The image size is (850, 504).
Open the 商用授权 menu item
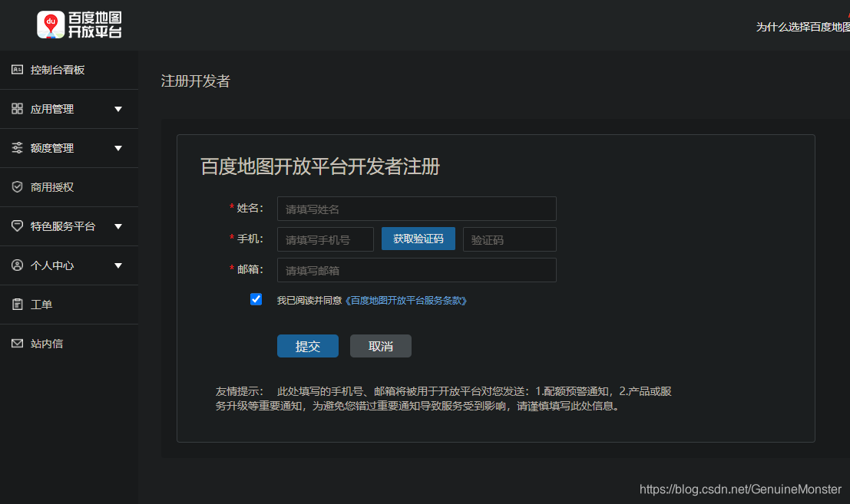click(x=69, y=187)
